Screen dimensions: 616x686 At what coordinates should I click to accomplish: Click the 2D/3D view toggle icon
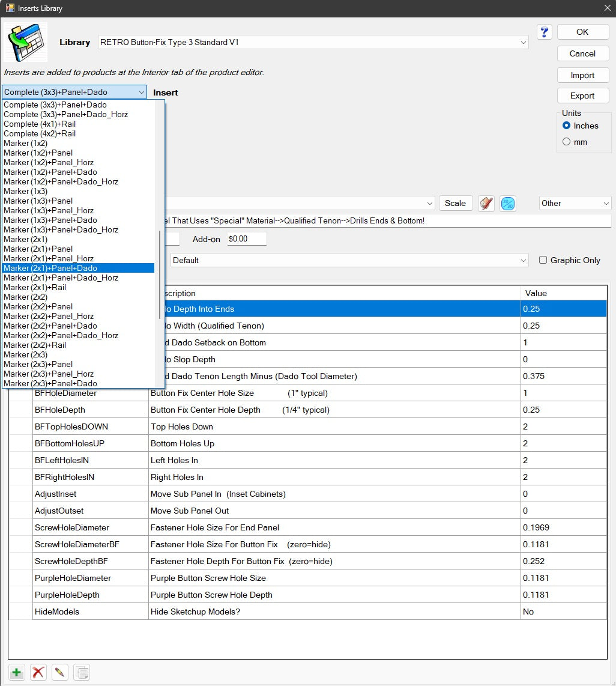tap(507, 204)
